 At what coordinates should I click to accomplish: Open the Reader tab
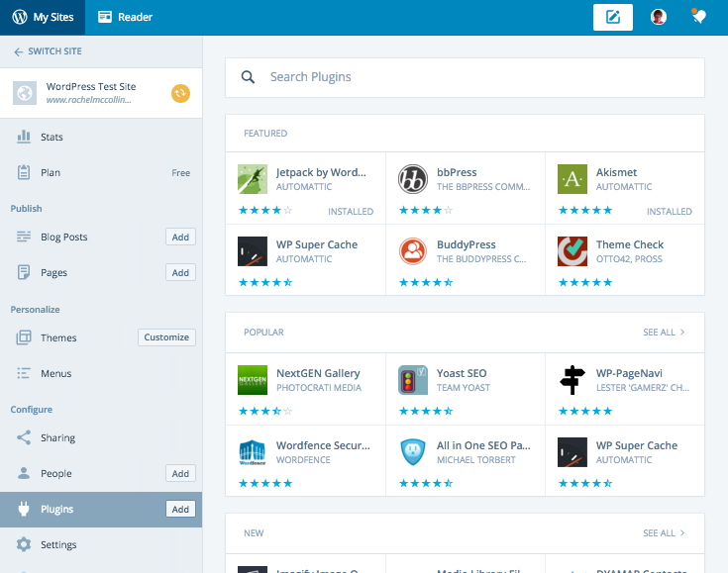pos(125,17)
